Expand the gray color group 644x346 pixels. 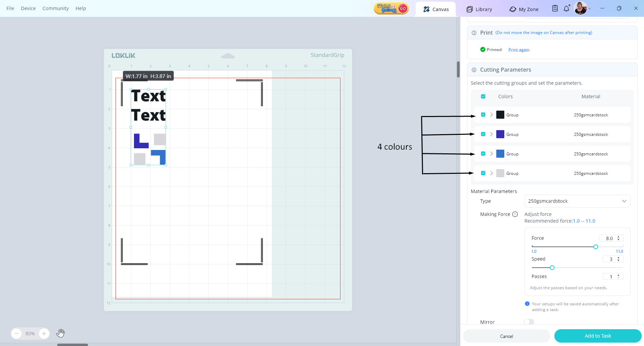coord(492,173)
